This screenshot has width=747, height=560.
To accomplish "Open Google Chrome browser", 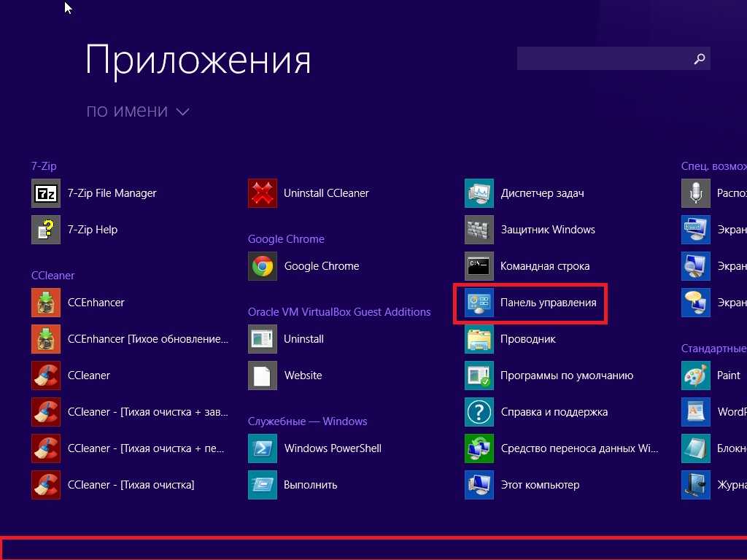I will coord(303,266).
